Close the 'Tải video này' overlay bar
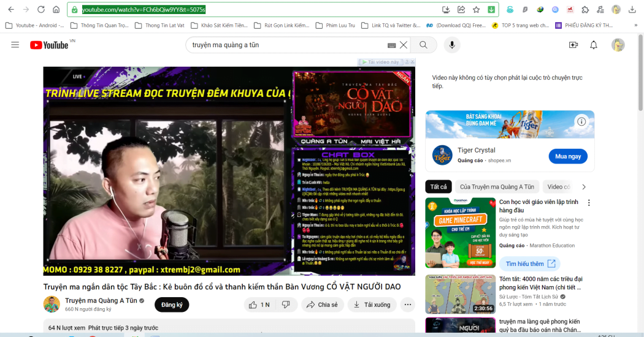The image size is (644, 337). click(x=412, y=62)
